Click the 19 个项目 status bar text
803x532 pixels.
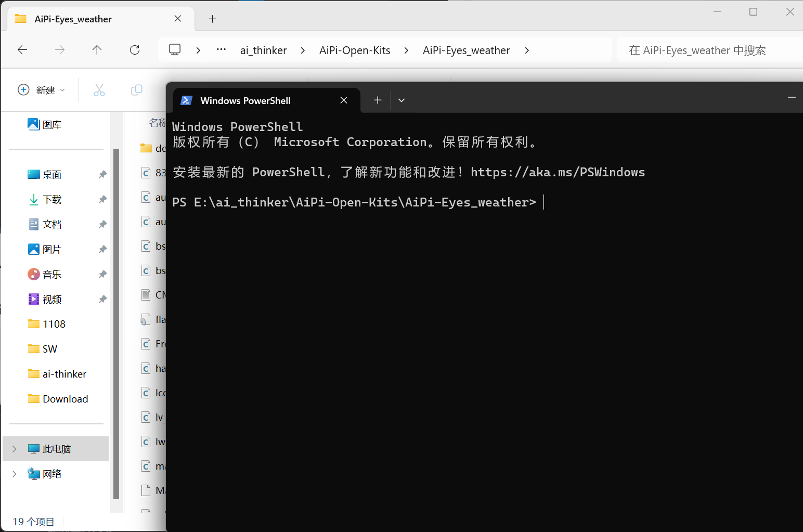pos(34,522)
